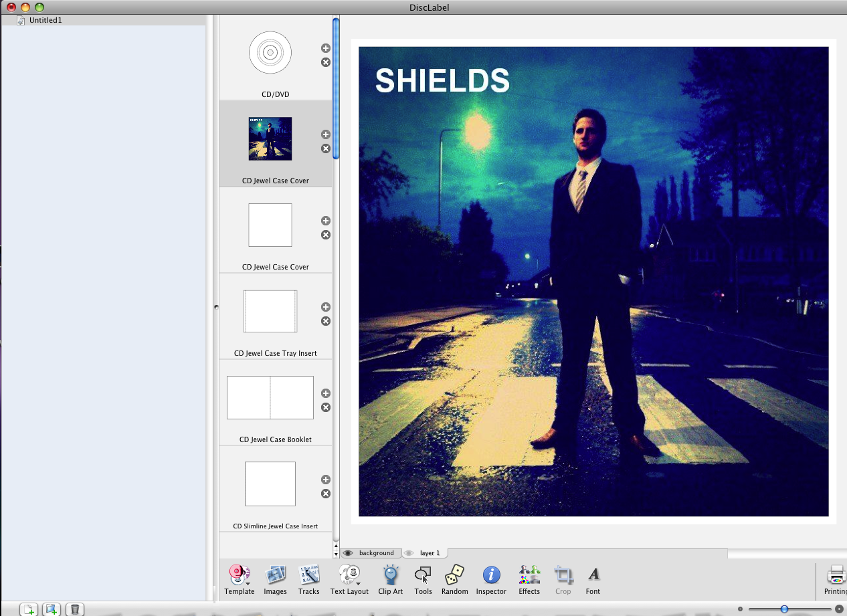Add a CD/DVD design element
The image size is (847, 616).
[326, 48]
